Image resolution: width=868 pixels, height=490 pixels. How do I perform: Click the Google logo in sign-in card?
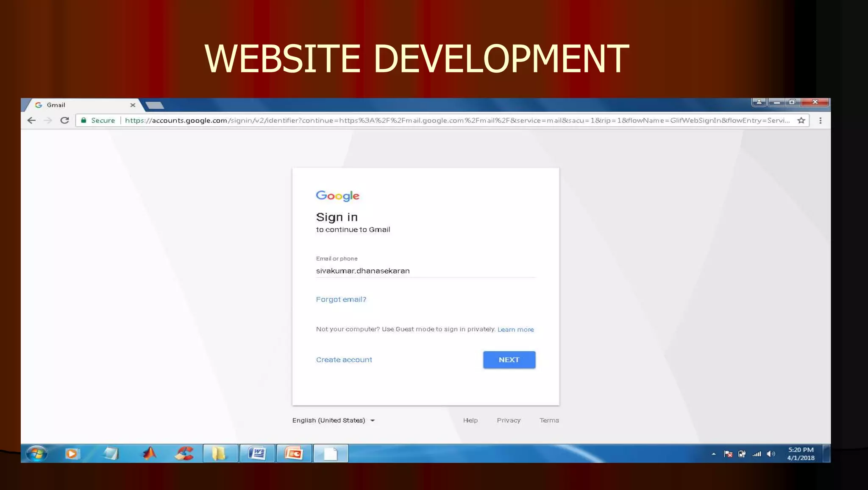[337, 196]
